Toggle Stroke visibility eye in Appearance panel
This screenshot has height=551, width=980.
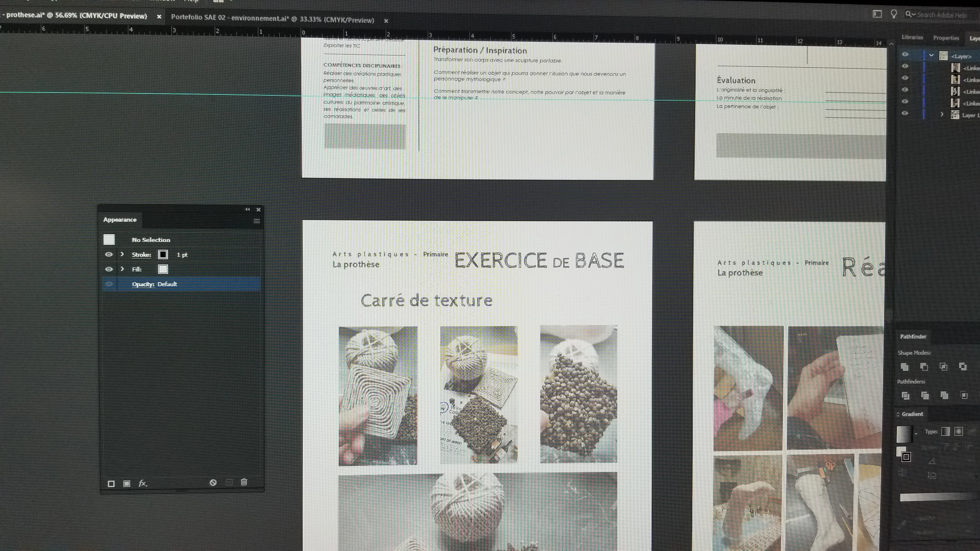(x=109, y=254)
